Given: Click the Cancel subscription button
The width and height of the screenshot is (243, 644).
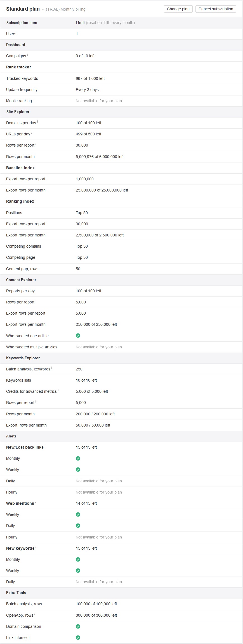Looking at the screenshot, I should (x=216, y=9).
